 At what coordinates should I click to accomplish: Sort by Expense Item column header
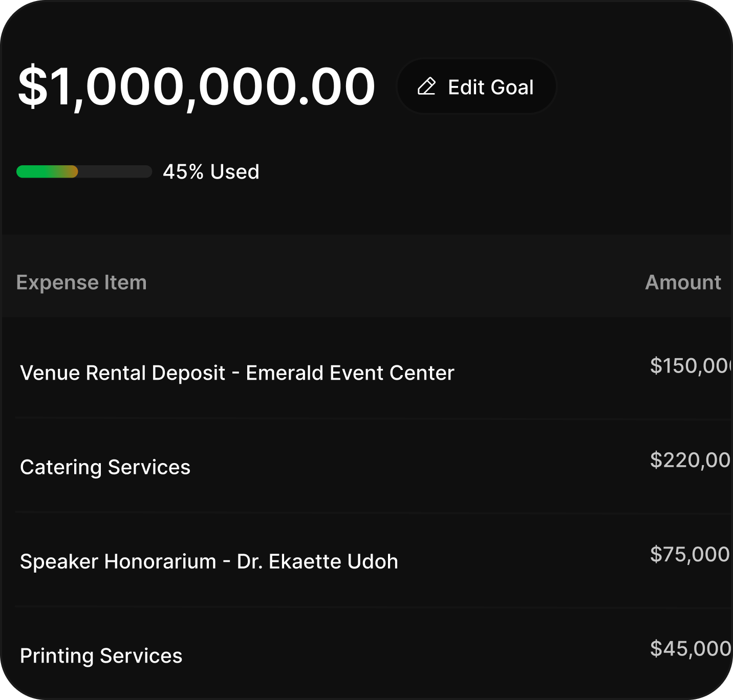tap(81, 282)
